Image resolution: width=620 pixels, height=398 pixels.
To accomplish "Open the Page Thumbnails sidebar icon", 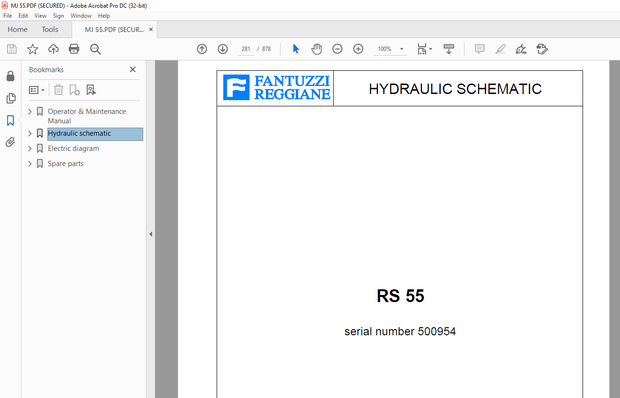I will pos(11,98).
